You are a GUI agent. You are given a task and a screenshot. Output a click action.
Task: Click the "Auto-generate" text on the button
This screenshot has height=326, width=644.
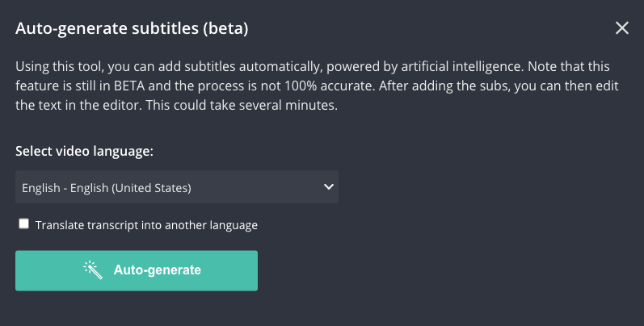tap(157, 270)
